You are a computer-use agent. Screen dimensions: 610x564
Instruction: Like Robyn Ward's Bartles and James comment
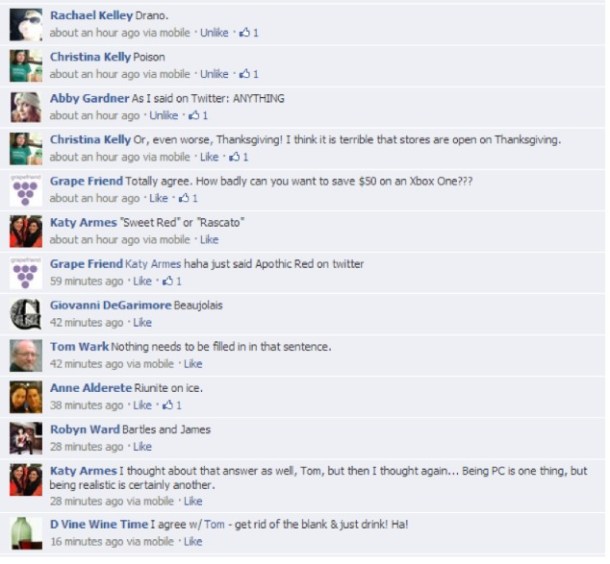142,447
